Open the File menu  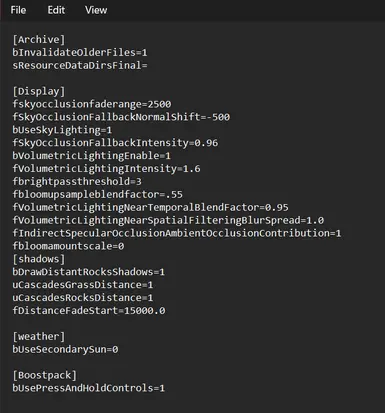[18, 10]
